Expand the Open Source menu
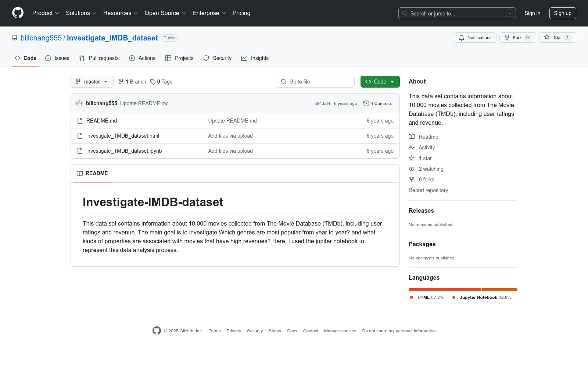 pos(165,13)
